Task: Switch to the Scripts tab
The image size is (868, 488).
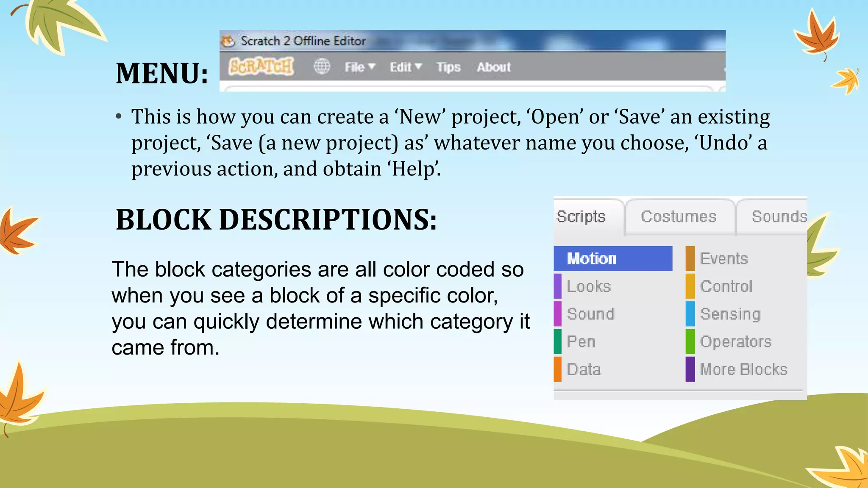Action: (581, 217)
